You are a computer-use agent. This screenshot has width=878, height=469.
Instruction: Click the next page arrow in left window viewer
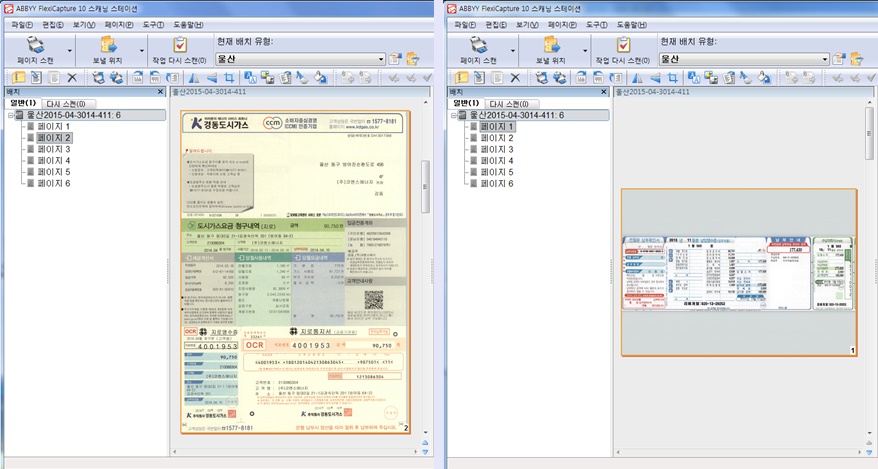(x=426, y=452)
